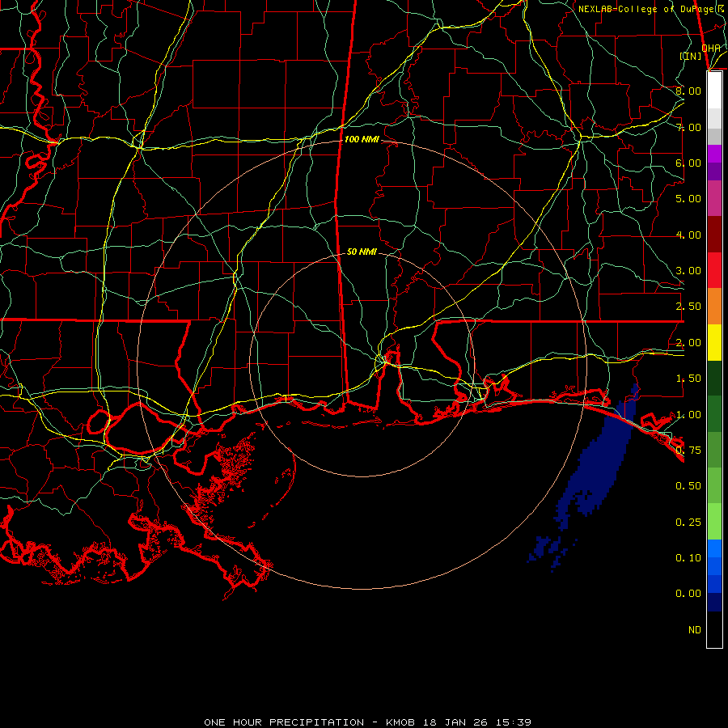
Task: Click the 0.25 legend value
Action: click(x=688, y=523)
